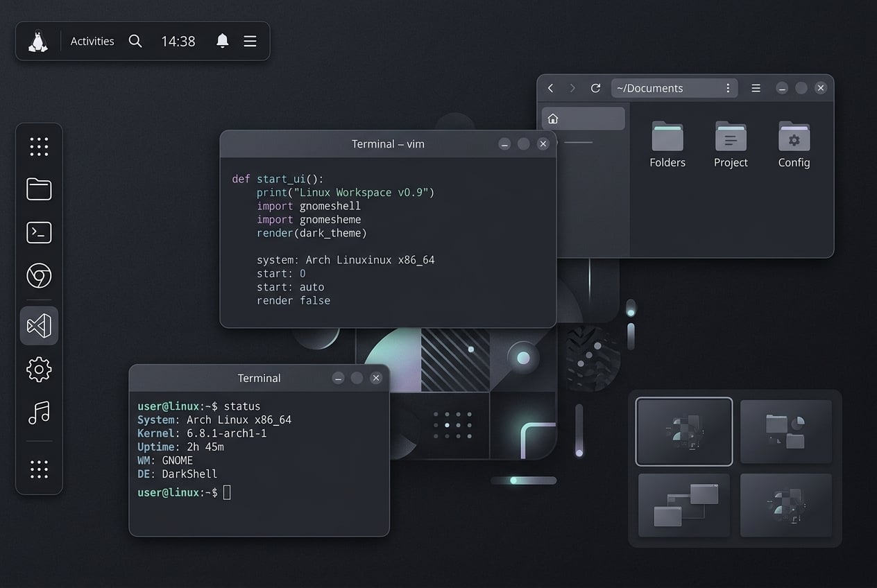Open the Config folder

point(794,145)
